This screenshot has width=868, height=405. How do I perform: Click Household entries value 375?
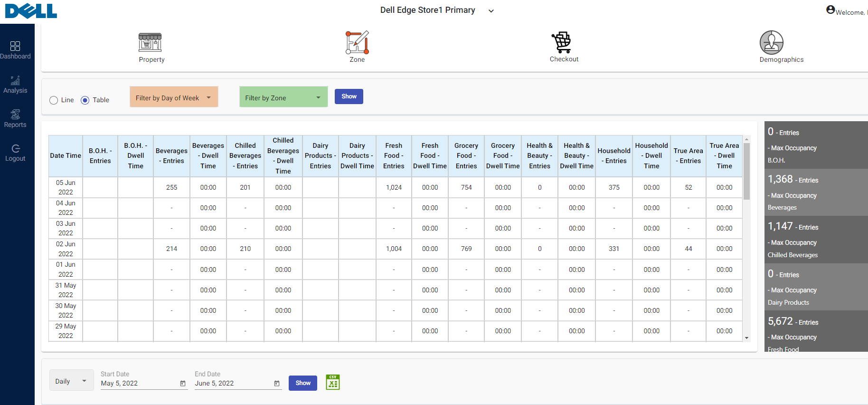[614, 187]
